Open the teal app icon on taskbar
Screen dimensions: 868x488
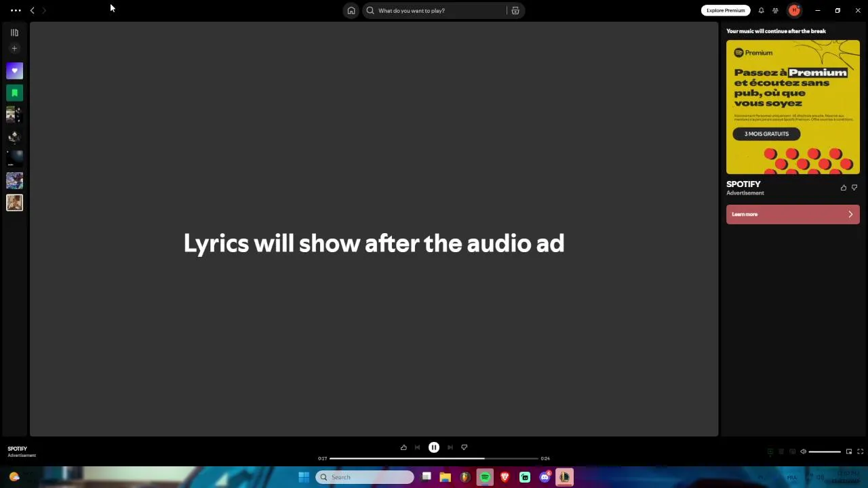pos(525,477)
